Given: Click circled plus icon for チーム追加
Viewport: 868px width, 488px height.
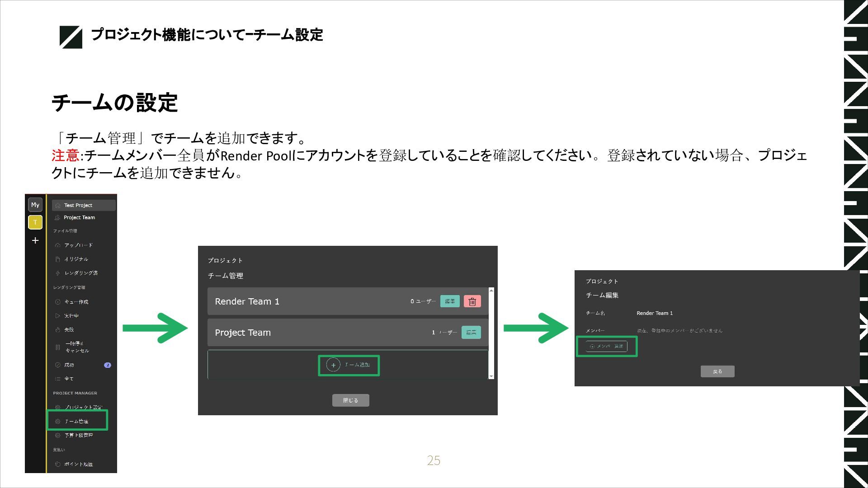Looking at the screenshot, I should 333,365.
